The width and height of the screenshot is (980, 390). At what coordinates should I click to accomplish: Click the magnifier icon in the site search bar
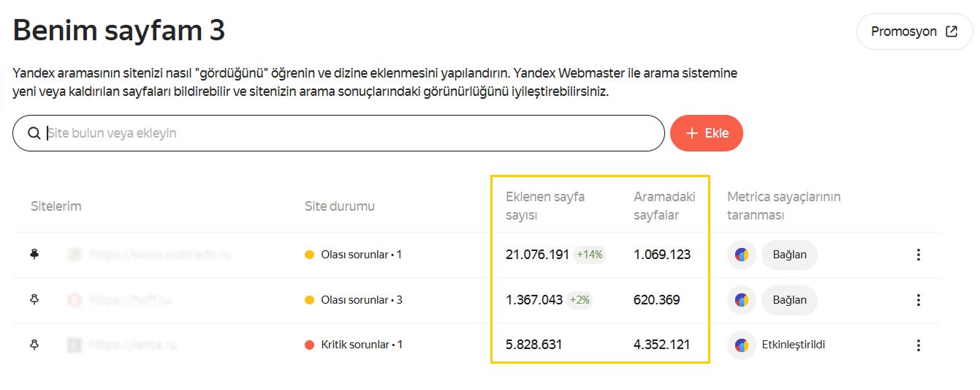point(34,133)
